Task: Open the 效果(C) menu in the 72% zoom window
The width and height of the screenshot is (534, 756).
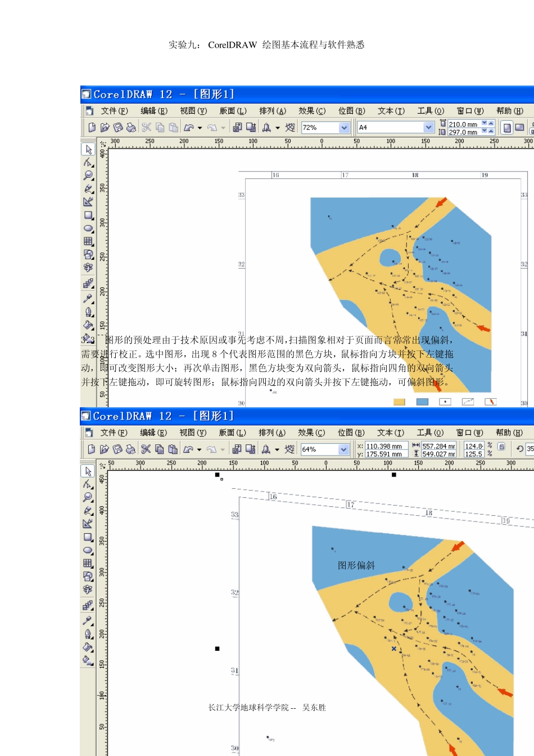Action: 312,111
